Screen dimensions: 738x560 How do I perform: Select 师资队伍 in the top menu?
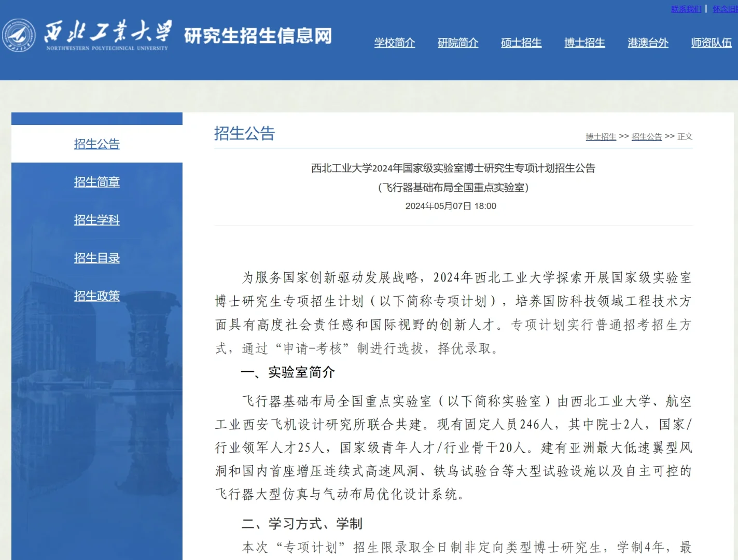click(711, 43)
